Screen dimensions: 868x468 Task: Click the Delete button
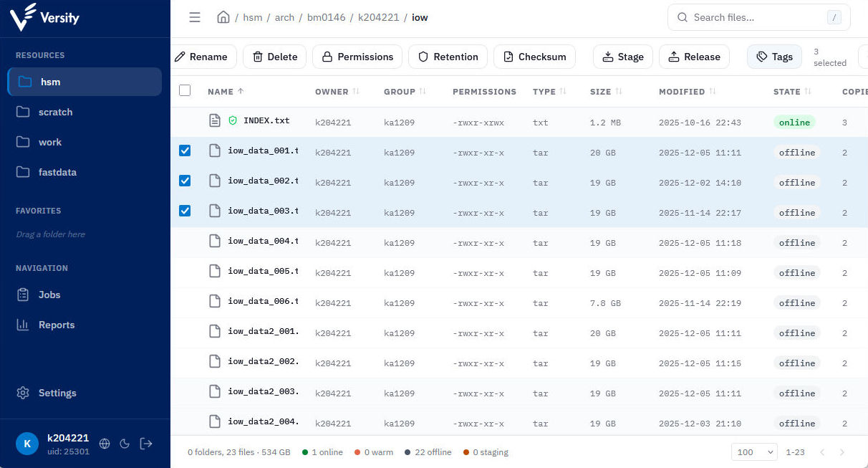(275, 57)
